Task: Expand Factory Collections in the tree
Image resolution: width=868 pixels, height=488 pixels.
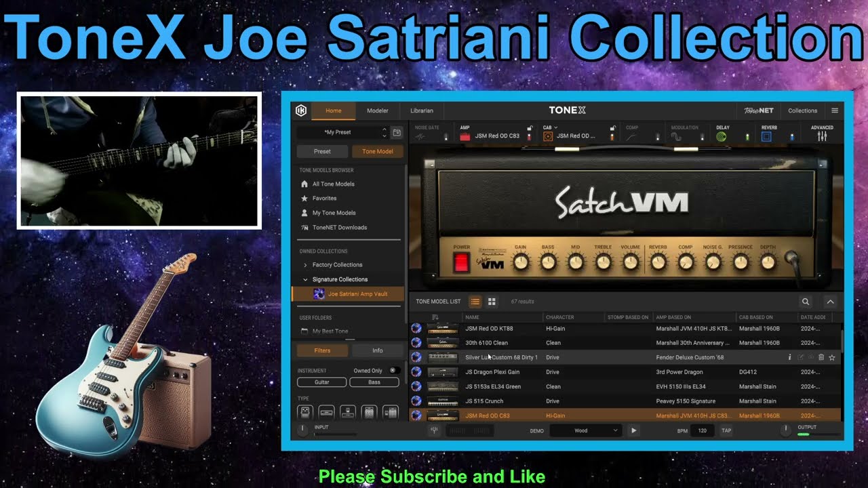Action: [x=305, y=265]
